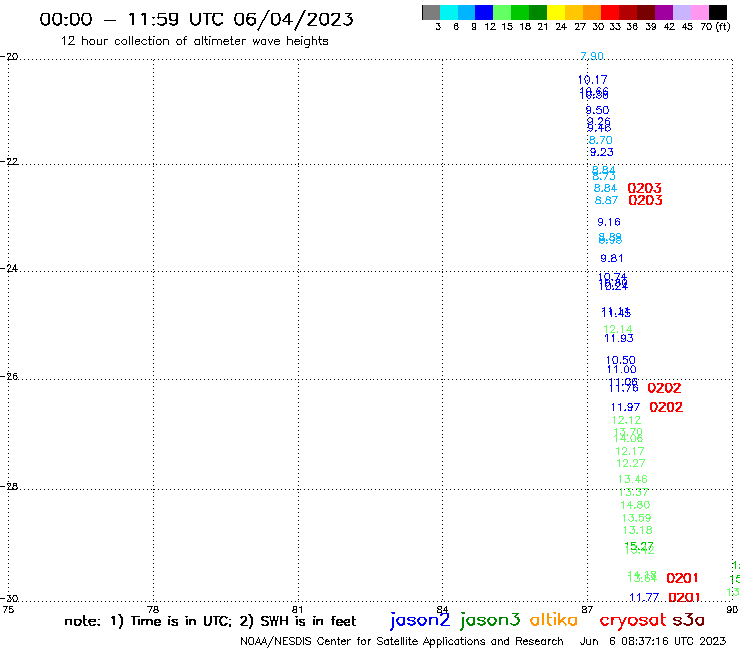Select the 11.97 wave height value

(x=625, y=407)
